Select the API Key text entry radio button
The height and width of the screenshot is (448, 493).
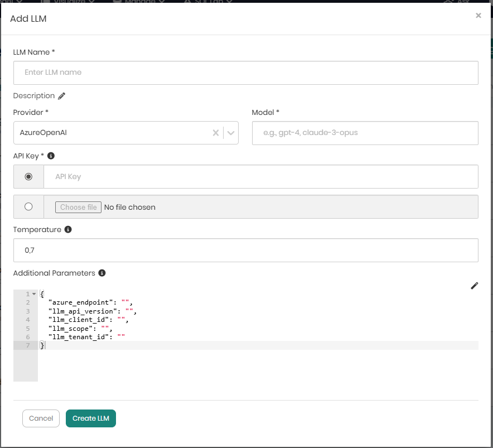click(x=27, y=176)
